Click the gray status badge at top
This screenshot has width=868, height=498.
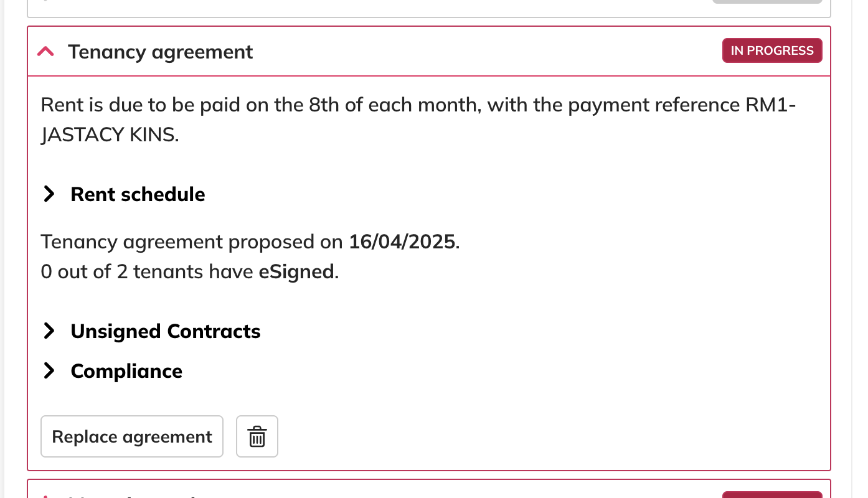point(767,2)
